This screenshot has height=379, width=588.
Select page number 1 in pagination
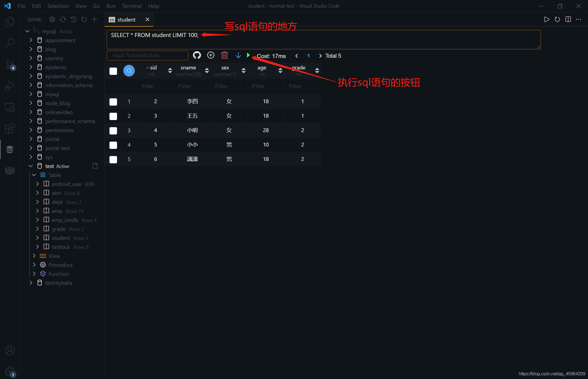(x=308, y=56)
